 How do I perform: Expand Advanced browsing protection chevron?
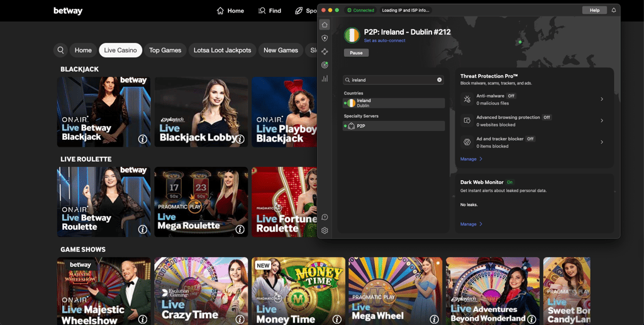pos(602,120)
